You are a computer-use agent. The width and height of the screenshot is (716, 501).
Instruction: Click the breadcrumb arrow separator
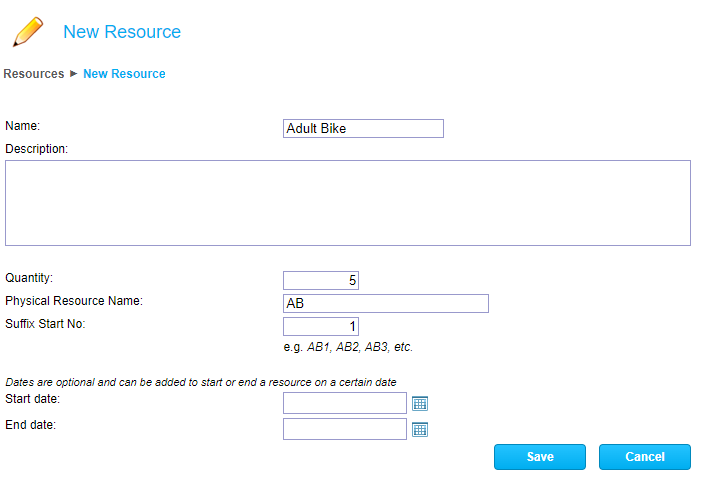[74, 73]
